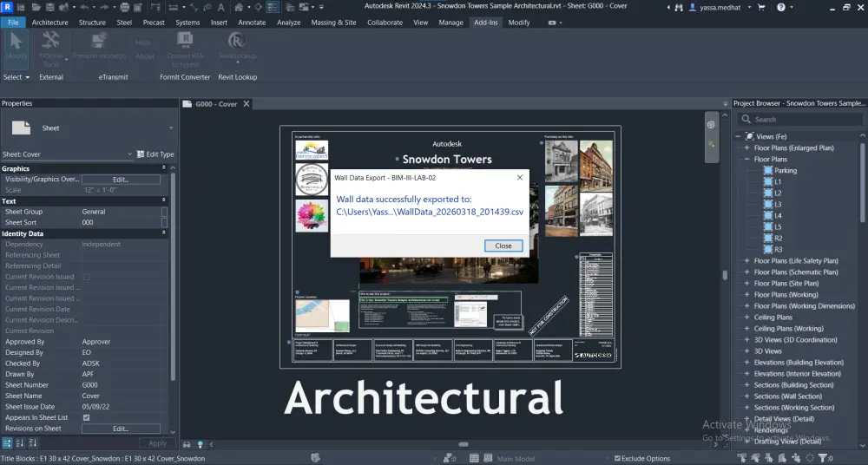The image size is (868, 465).
Task: Click Edit for Revisions on Sheet
Action: (121, 429)
